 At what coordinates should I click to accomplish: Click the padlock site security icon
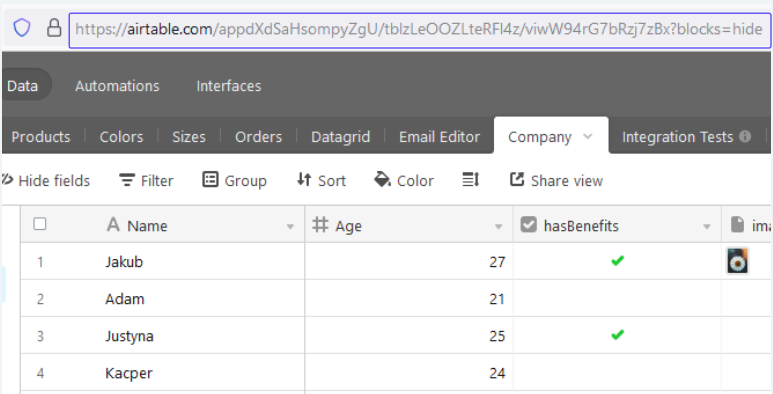point(54,28)
